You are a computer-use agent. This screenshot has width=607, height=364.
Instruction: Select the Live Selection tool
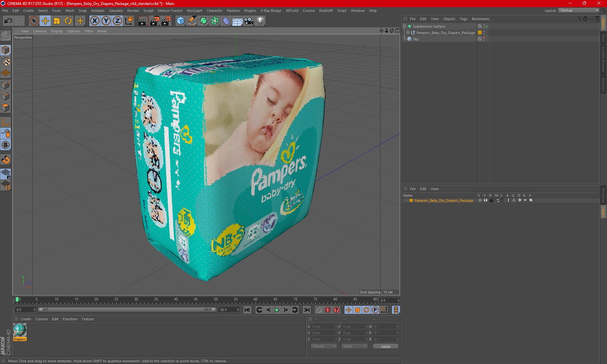tap(33, 21)
